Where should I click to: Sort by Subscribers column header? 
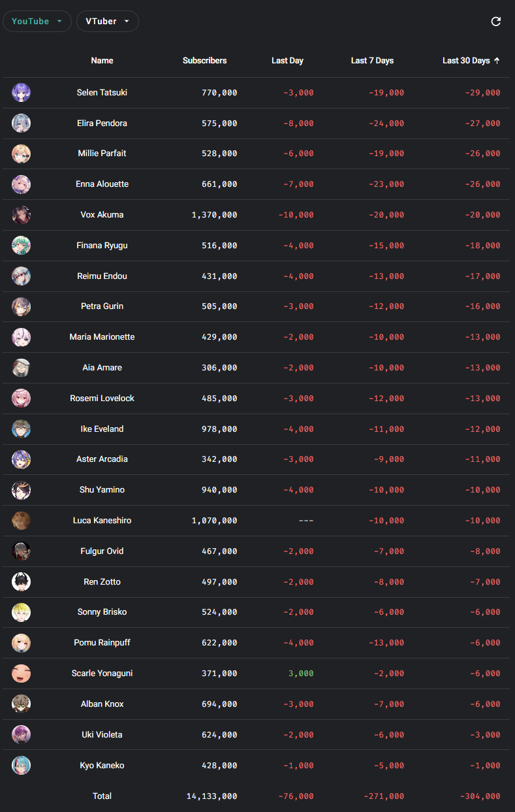205,61
